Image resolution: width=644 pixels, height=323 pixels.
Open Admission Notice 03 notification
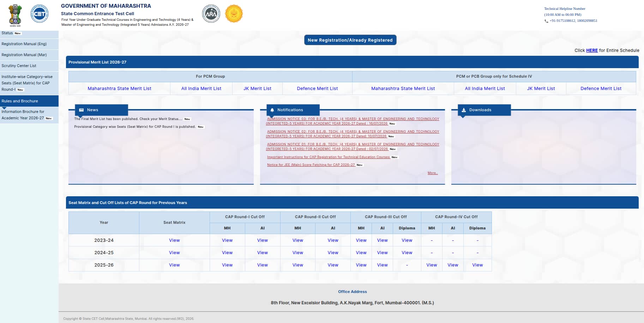click(353, 121)
